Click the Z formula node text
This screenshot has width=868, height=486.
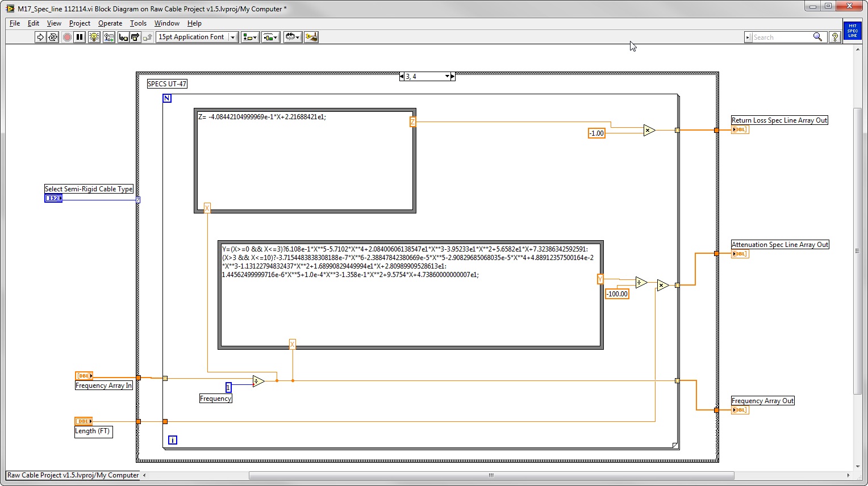click(x=262, y=117)
